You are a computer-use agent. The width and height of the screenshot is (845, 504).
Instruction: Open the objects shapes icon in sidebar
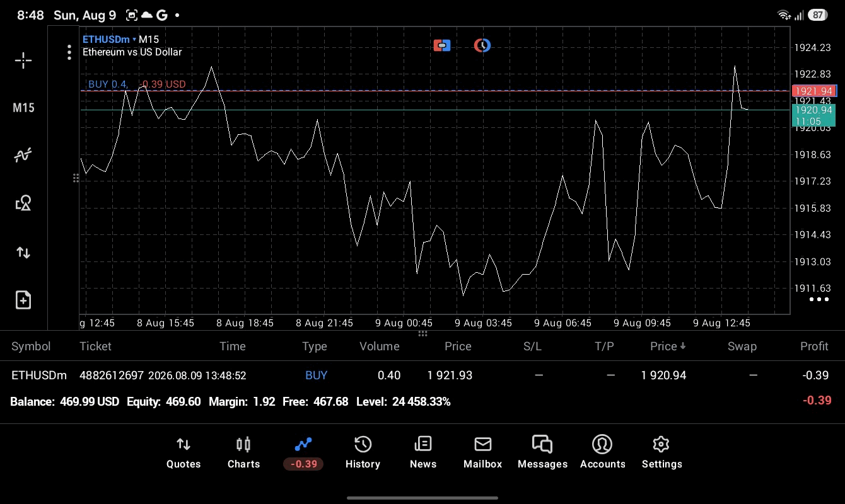pyautogui.click(x=23, y=203)
